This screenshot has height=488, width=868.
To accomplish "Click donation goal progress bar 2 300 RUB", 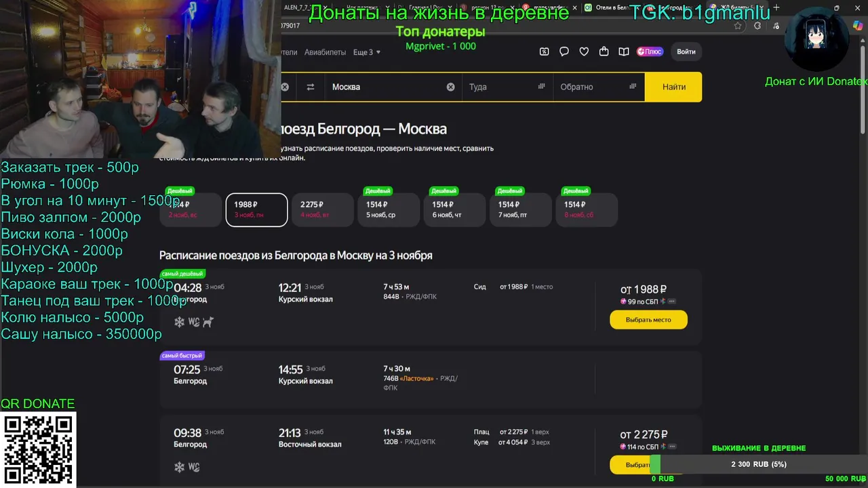I will pos(759,464).
